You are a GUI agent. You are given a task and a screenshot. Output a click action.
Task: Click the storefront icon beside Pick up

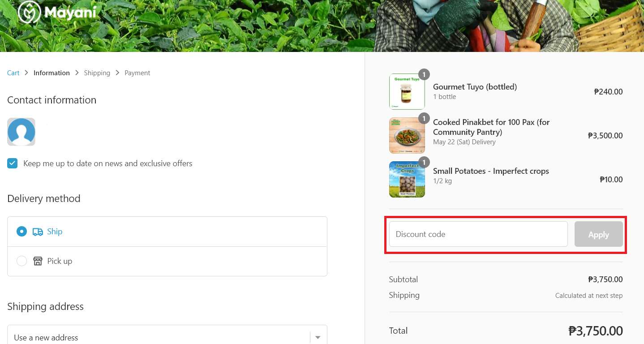tap(38, 261)
